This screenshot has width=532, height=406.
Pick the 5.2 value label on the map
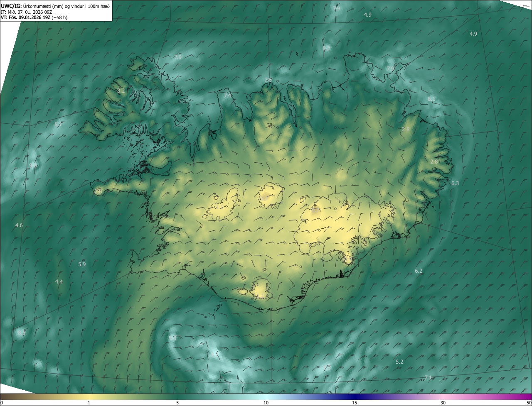(399, 362)
